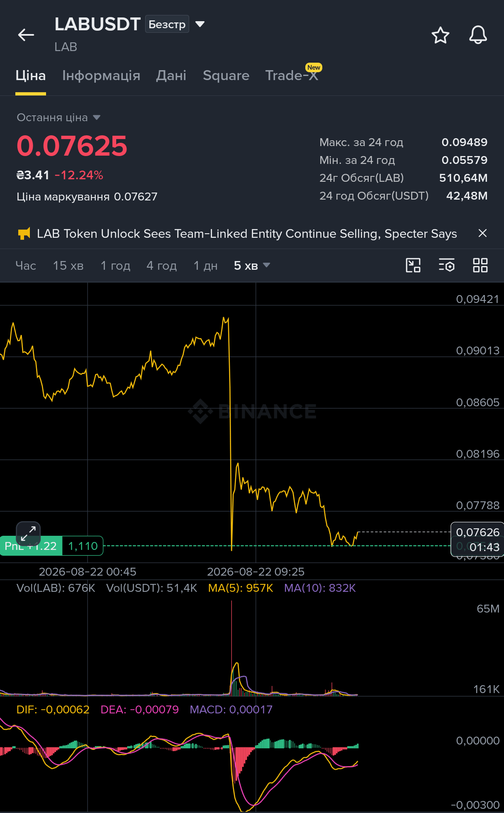Dismiss the news banner
504x813 pixels.
pos(482,233)
